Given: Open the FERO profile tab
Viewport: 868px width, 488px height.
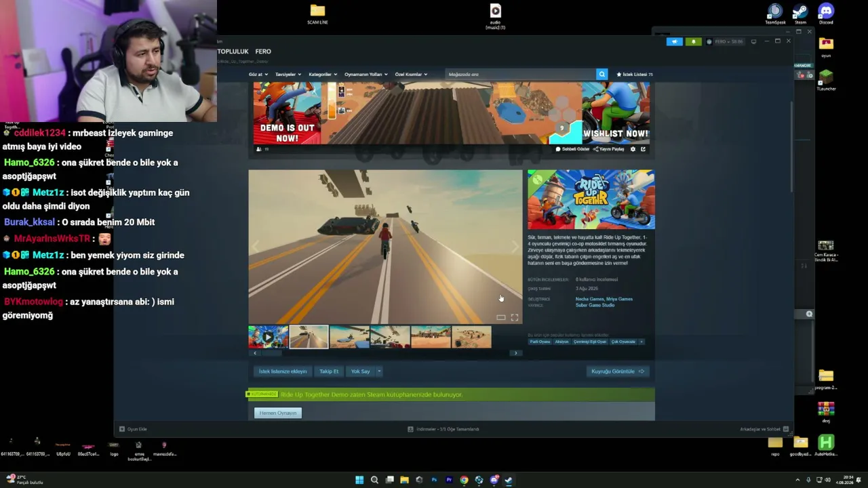Looking at the screenshot, I should tap(263, 52).
